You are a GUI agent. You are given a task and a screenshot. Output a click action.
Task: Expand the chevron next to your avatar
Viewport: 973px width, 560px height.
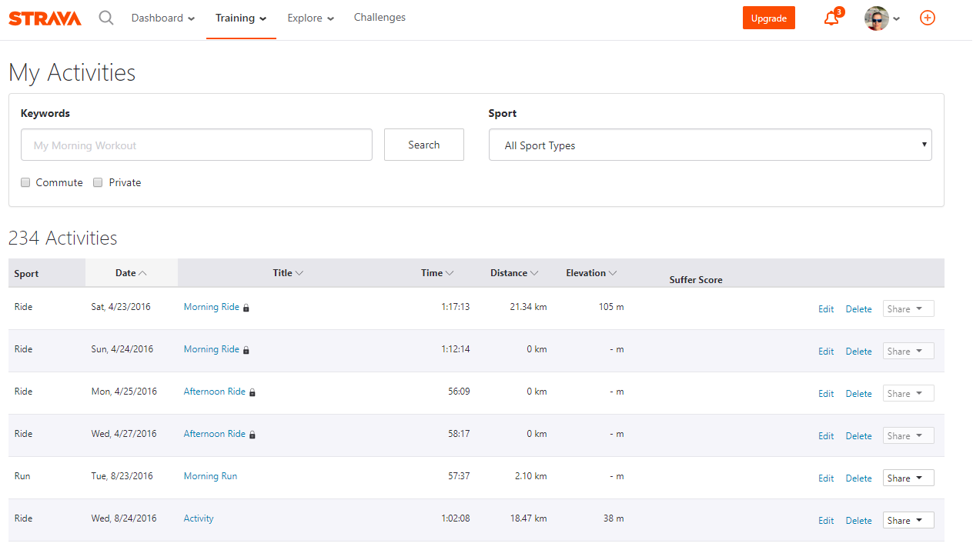(x=895, y=19)
